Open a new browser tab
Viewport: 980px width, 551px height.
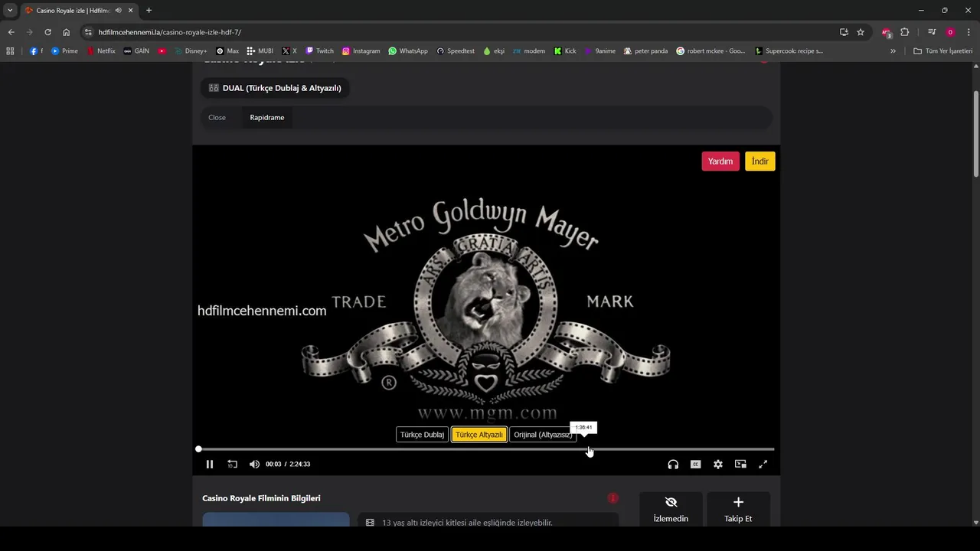click(x=149, y=10)
